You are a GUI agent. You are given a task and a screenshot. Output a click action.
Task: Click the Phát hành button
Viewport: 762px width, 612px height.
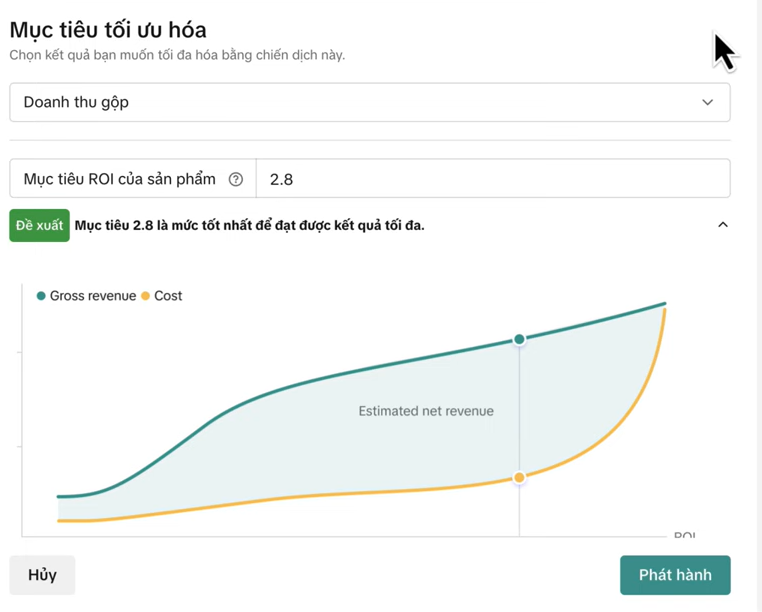coord(675,575)
